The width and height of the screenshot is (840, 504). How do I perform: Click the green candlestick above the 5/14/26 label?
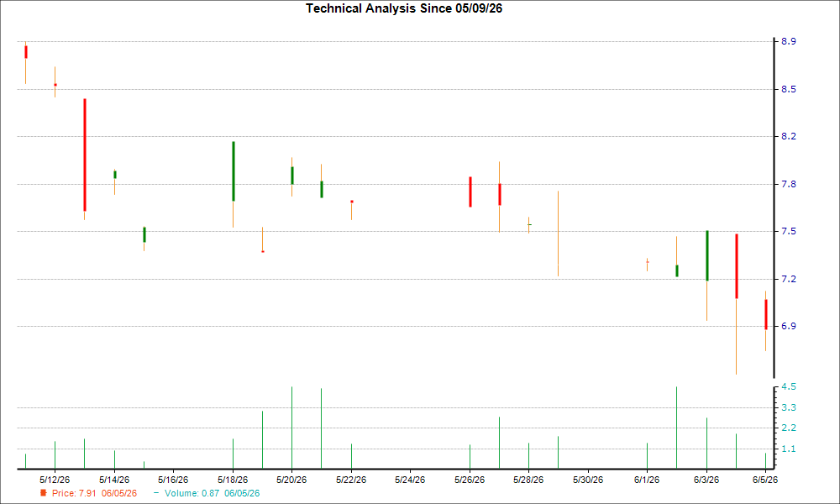click(114, 175)
